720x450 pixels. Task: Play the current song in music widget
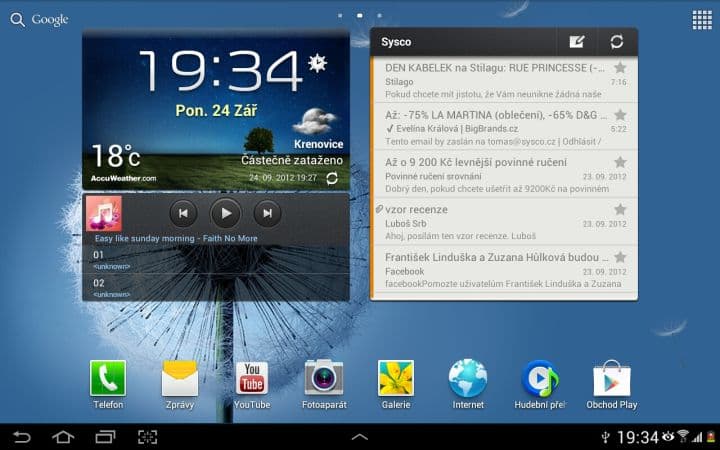[x=225, y=212]
